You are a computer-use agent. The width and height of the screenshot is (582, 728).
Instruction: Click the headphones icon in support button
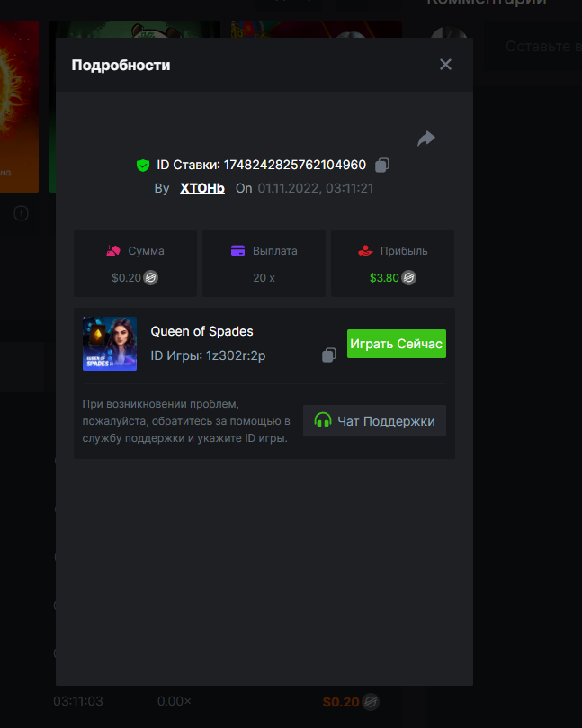pyautogui.click(x=323, y=420)
